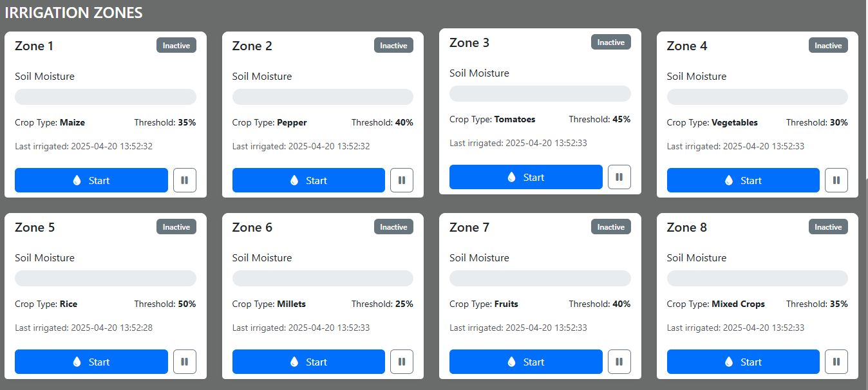Start Zone 6 irrigation

point(308,362)
